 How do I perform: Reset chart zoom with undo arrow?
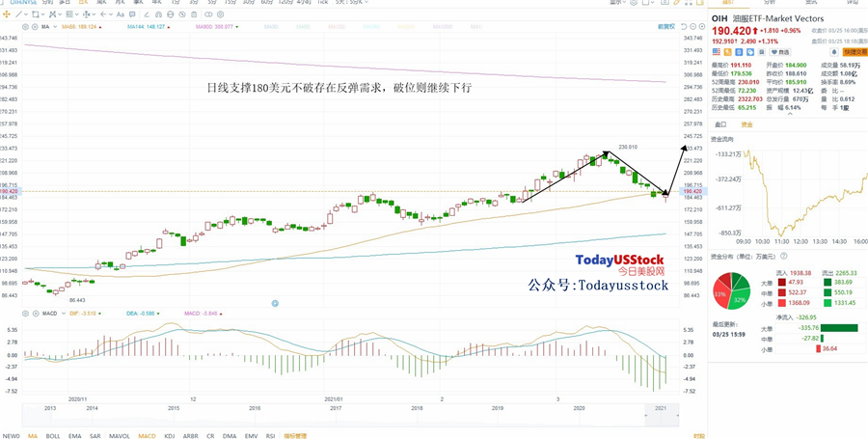tap(684, 27)
